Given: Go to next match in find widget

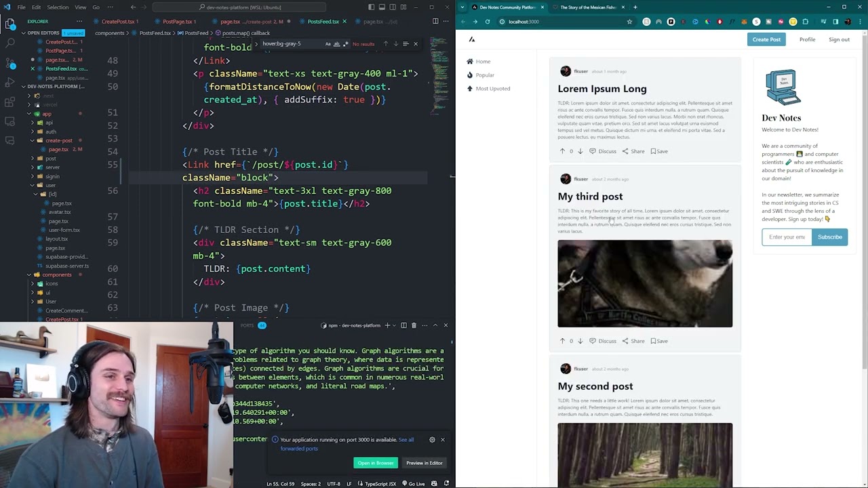Looking at the screenshot, I should [x=396, y=44].
